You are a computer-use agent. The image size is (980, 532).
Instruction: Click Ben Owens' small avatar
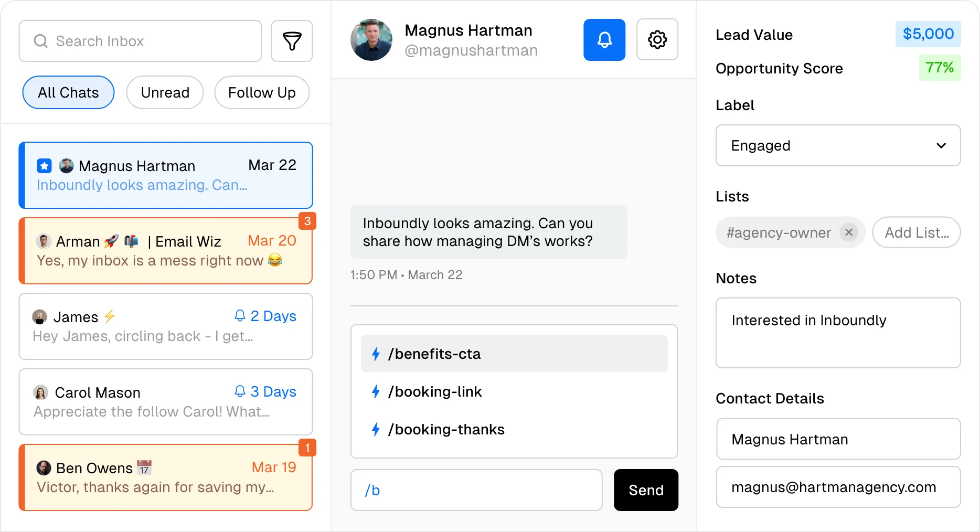[44, 468]
